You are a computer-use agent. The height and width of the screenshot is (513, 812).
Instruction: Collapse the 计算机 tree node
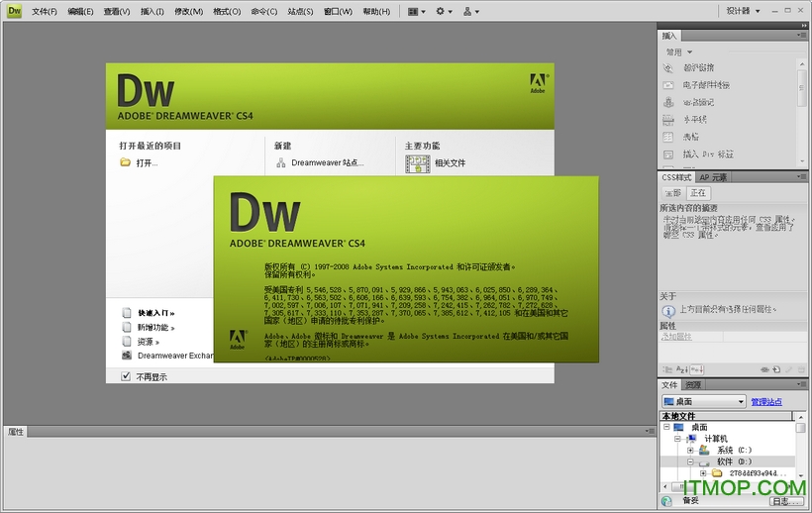click(677, 439)
